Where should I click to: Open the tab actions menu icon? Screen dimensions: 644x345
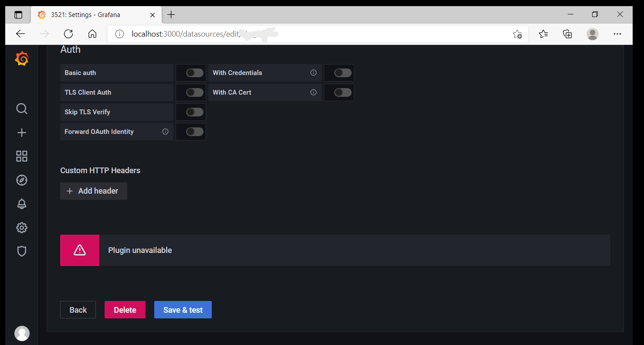tap(18, 15)
